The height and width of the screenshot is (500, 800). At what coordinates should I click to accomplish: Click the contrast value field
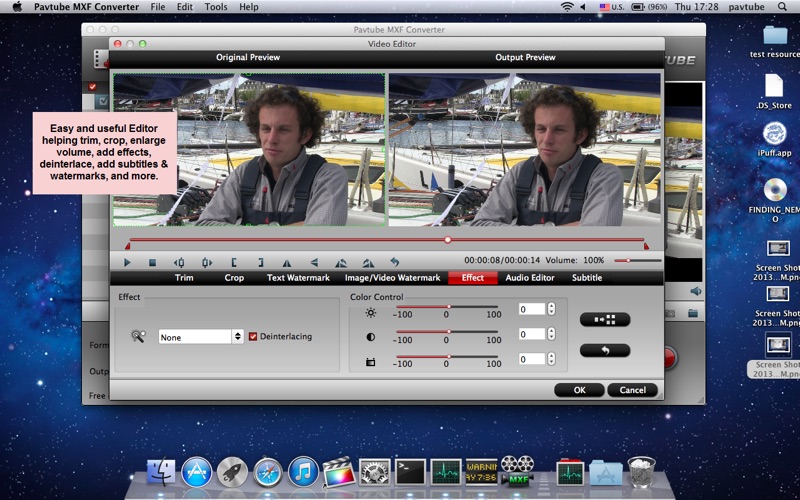tap(532, 334)
